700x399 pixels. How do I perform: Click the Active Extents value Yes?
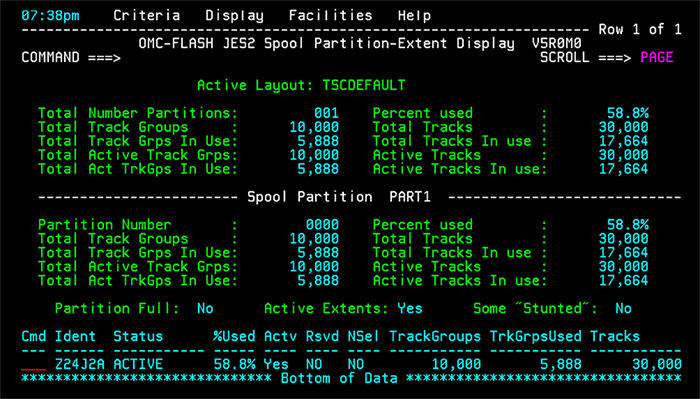(409, 309)
